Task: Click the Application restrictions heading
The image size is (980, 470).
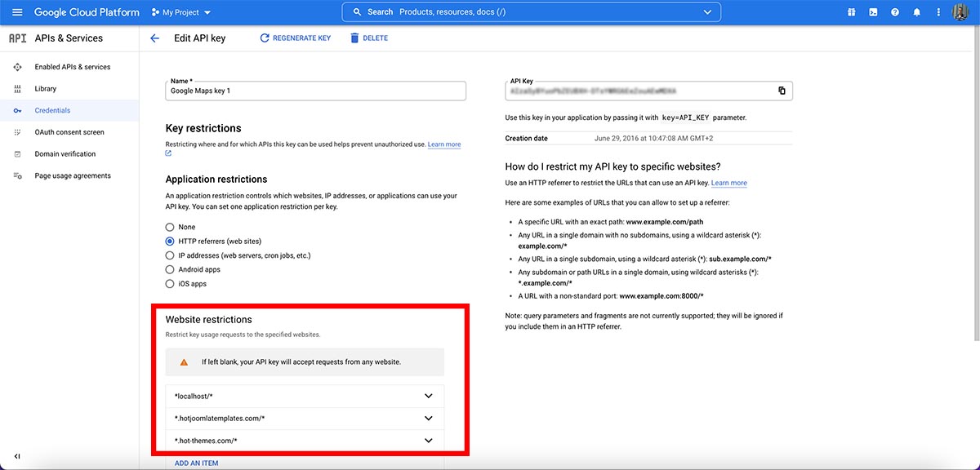Action: click(x=216, y=180)
